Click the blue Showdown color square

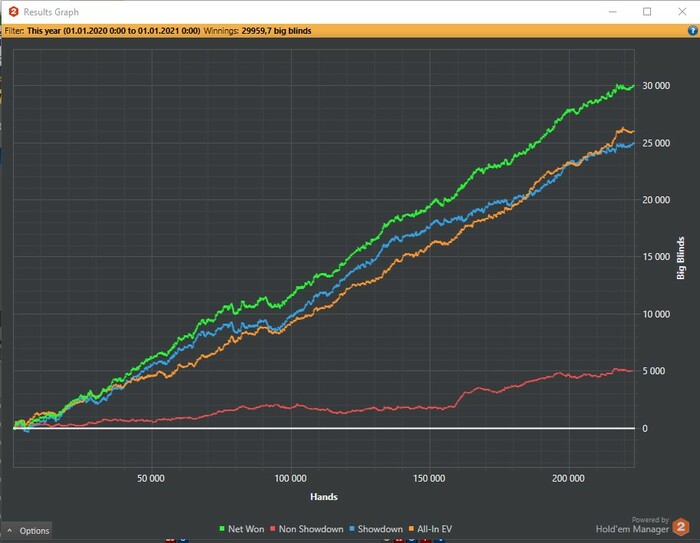352,529
